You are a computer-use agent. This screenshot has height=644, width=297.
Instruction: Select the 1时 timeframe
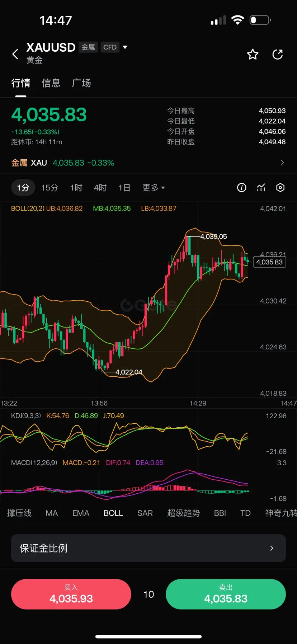(76, 188)
